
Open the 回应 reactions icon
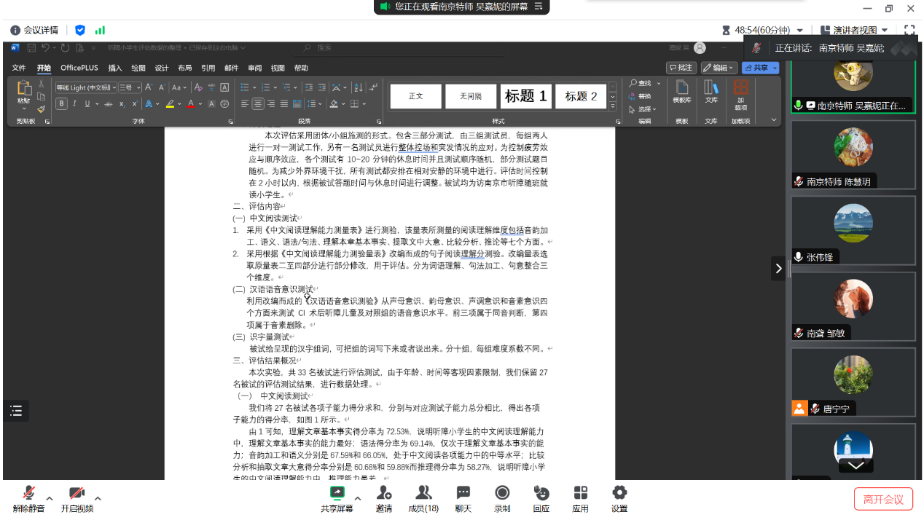pos(541,497)
